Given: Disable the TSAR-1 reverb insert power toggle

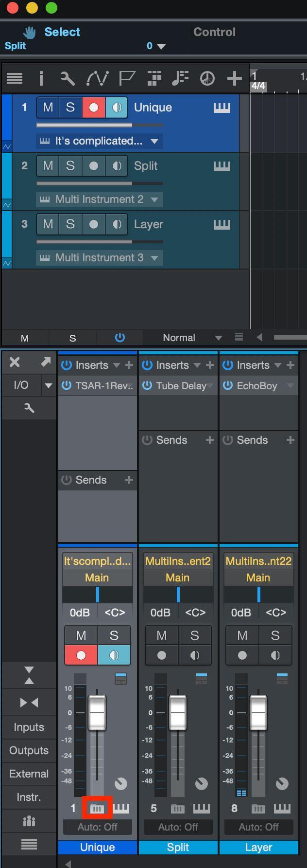Looking at the screenshot, I should (x=66, y=386).
